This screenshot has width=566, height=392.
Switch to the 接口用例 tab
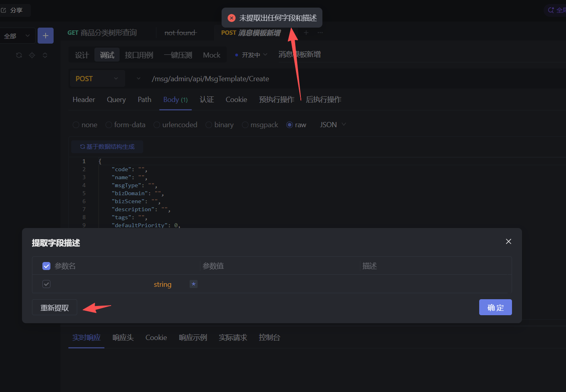pyautogui.click(x=139, y=55)
